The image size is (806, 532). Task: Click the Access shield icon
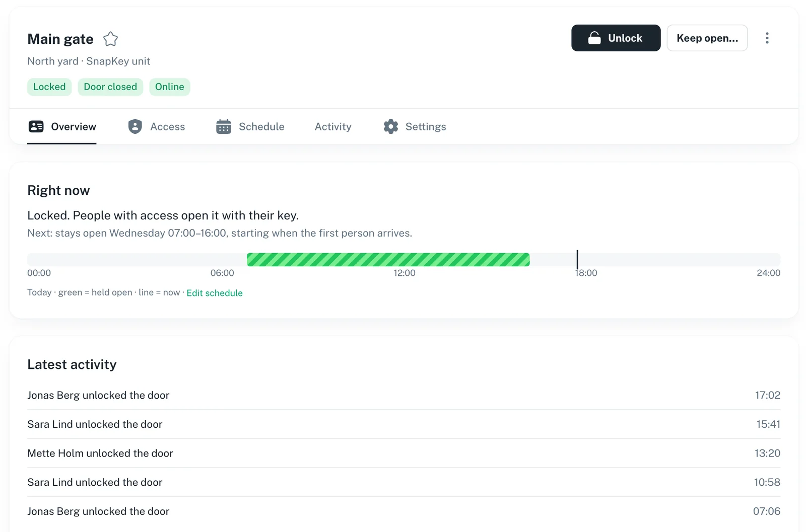click(135, 126)
